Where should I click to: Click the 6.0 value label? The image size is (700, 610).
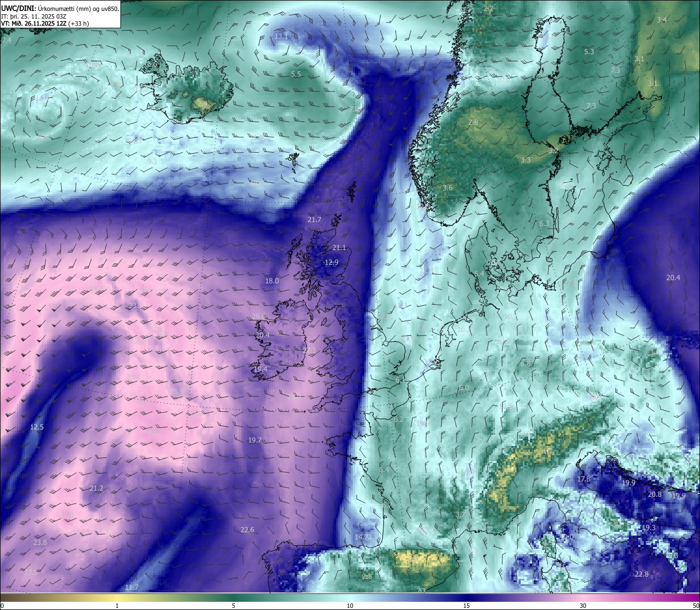click(464, 387)
